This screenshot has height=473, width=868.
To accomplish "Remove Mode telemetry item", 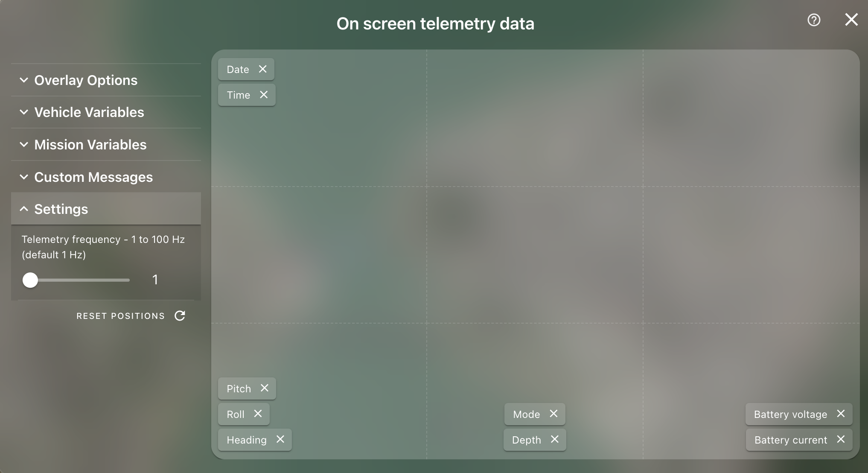I will coord(553,414).
